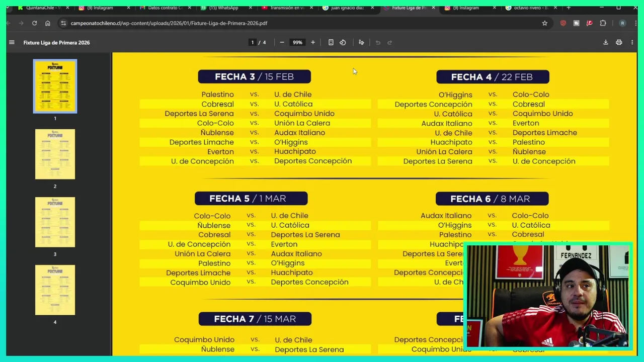Image resolution: width=644 pixels, height=362 pixels.
Task: Click the 99% zoom level field
Action: tap(297, 42)
